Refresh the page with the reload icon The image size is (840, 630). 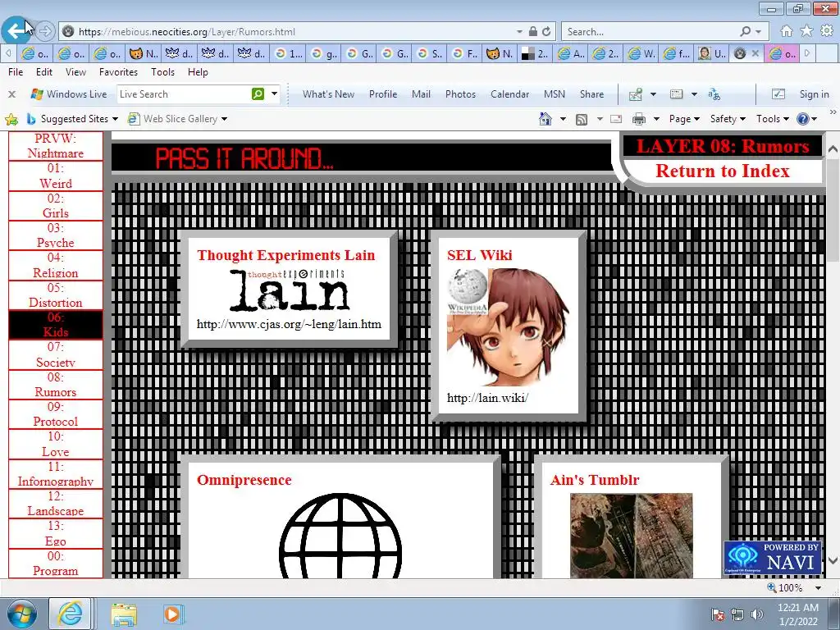[x=546, y=32]
